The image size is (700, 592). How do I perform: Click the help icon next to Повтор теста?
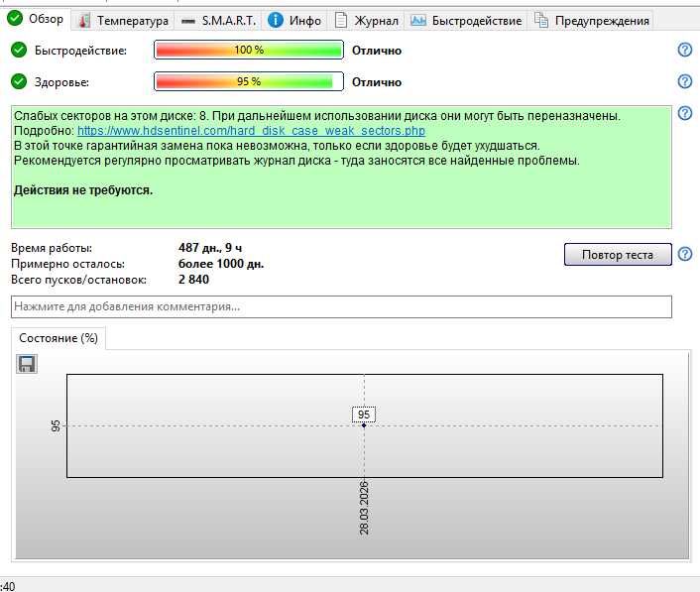pyautogui.click(x=685, y=254)
